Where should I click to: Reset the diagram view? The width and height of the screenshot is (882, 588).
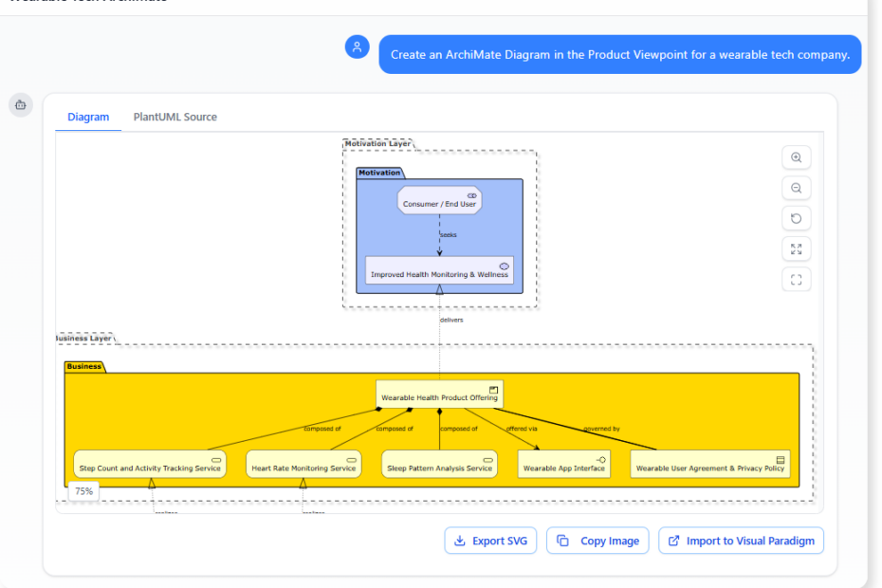point(796,219)
